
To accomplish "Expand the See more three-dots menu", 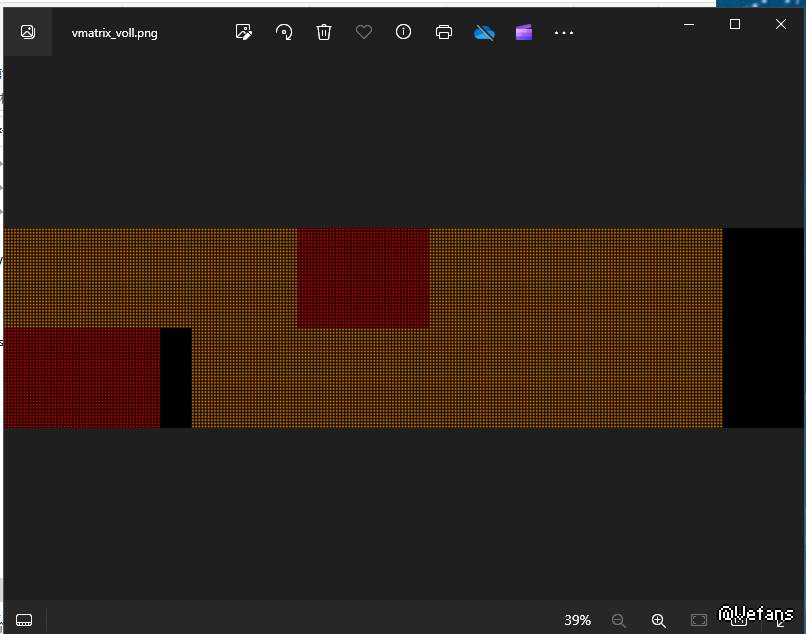I will [x=564, y=32].
